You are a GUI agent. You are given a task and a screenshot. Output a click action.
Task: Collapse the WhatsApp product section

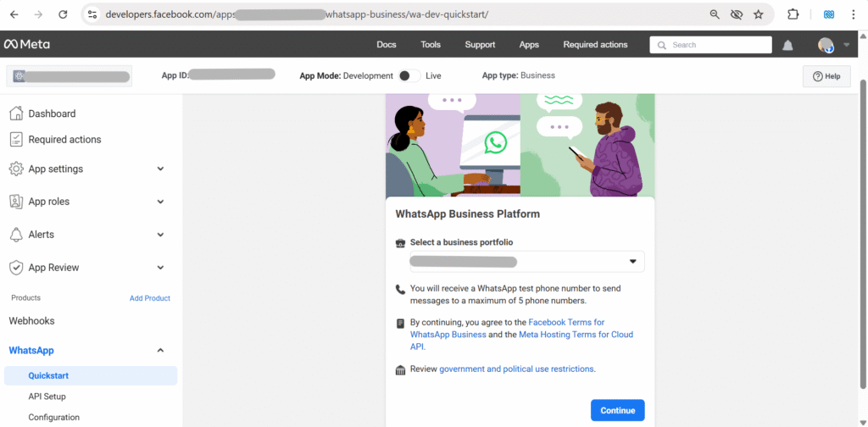160,350
